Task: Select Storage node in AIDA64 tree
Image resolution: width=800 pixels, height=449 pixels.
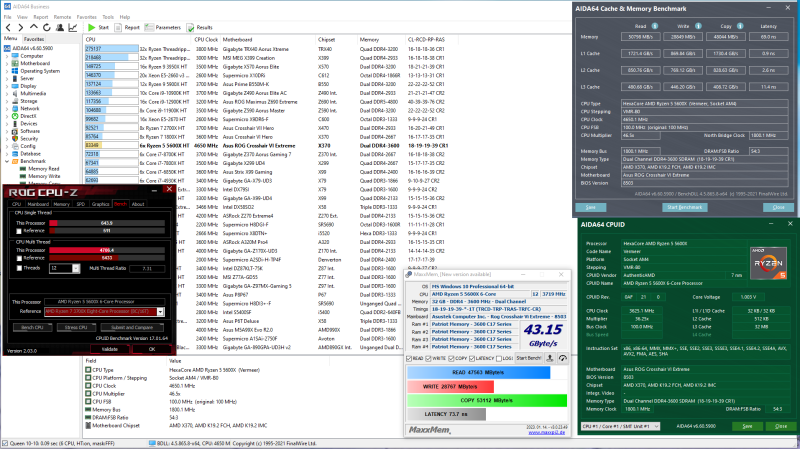Action: 24,101
